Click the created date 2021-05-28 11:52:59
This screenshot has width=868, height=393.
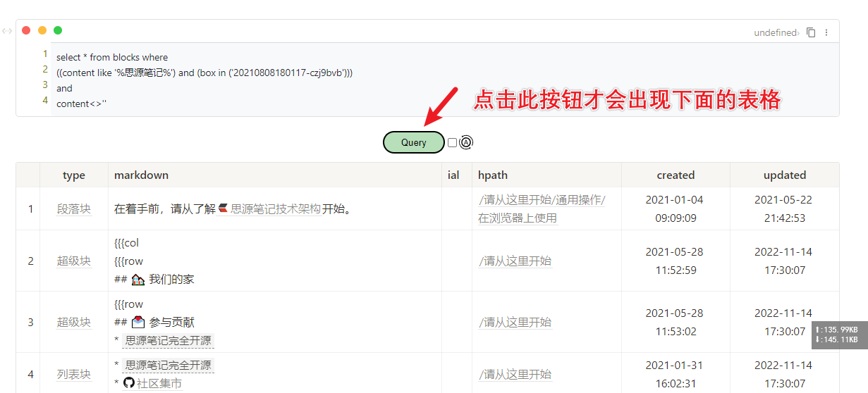(x=676, y=261)
